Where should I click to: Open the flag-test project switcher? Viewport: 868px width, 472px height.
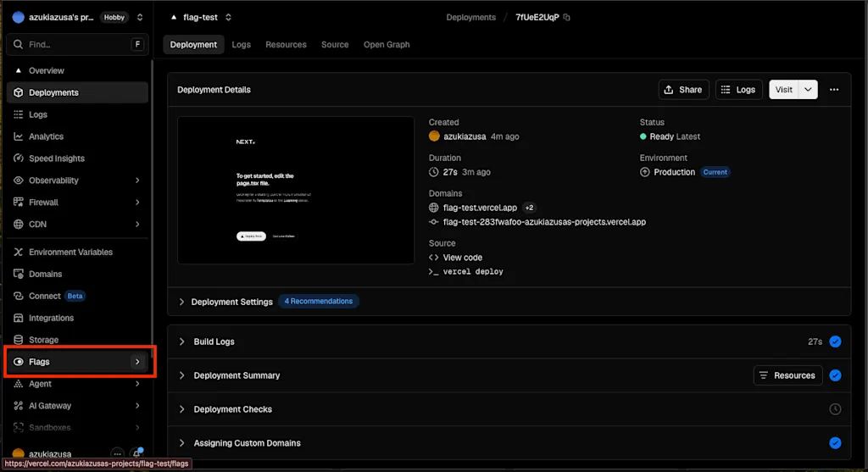(x=228, y=17)
